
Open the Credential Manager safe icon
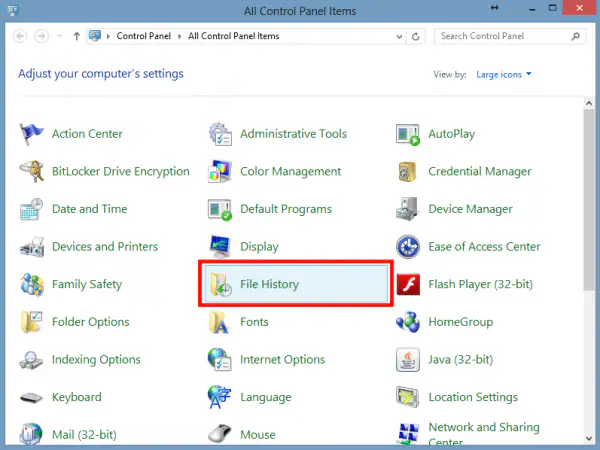408,171
